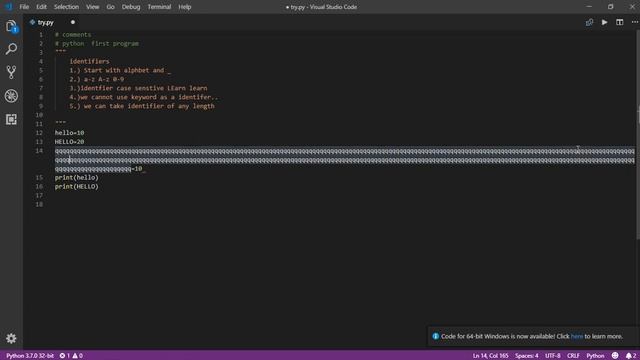Open the Help menu
The image size is (640, 360).
184,7
